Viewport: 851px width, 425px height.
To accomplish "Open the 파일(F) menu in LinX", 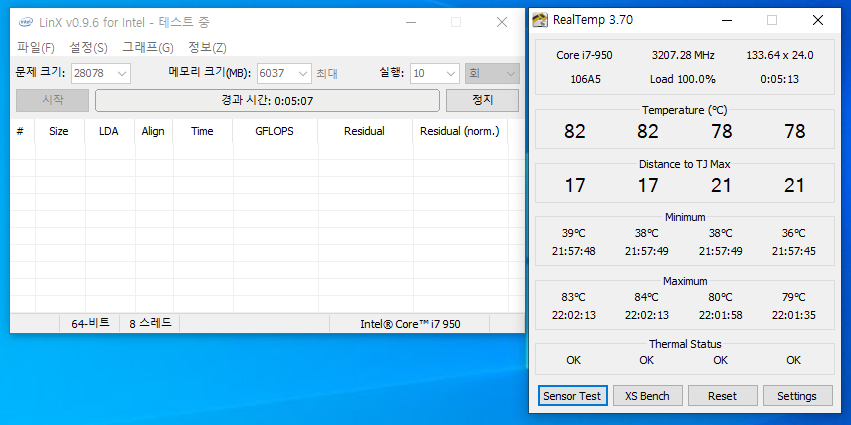I will pyautogui.click(x=36, y=48).
